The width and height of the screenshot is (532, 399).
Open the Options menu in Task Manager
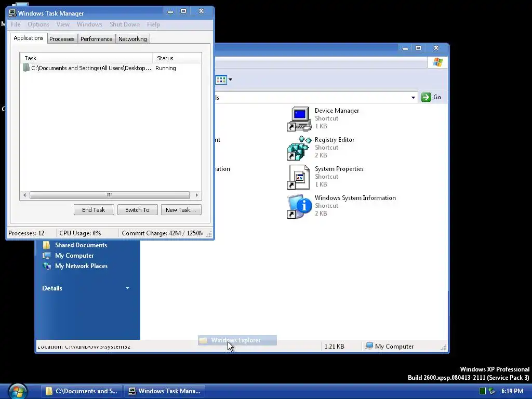(x=38, y=24)
